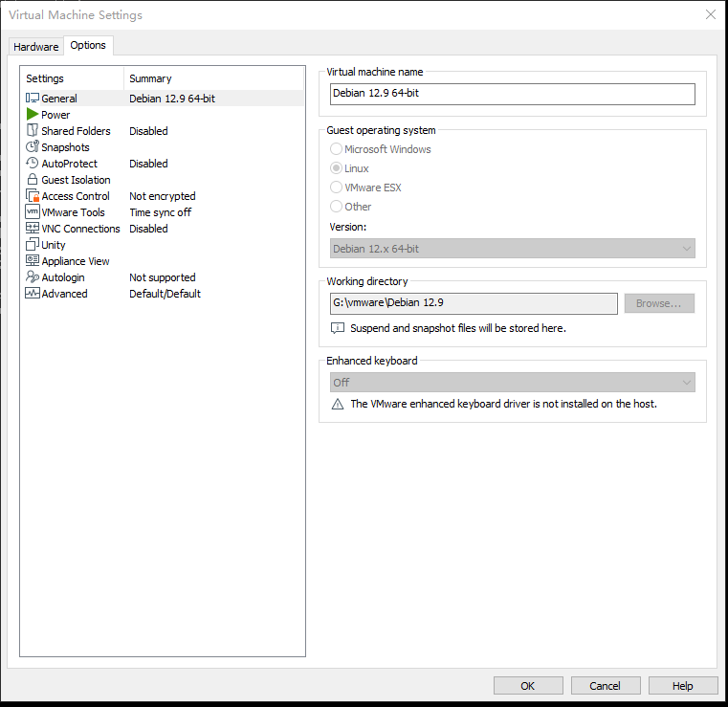Select the Power settings entry
The image size is (728, 707).
click(x=55, y=115)
